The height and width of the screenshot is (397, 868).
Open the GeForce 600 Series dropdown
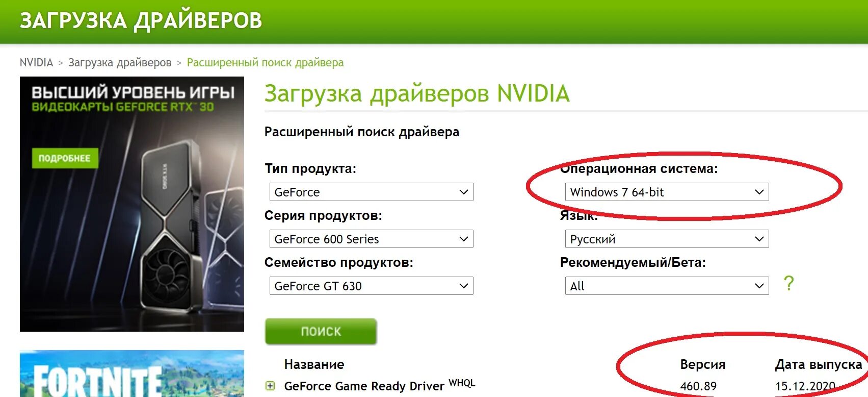coord(371,239)
